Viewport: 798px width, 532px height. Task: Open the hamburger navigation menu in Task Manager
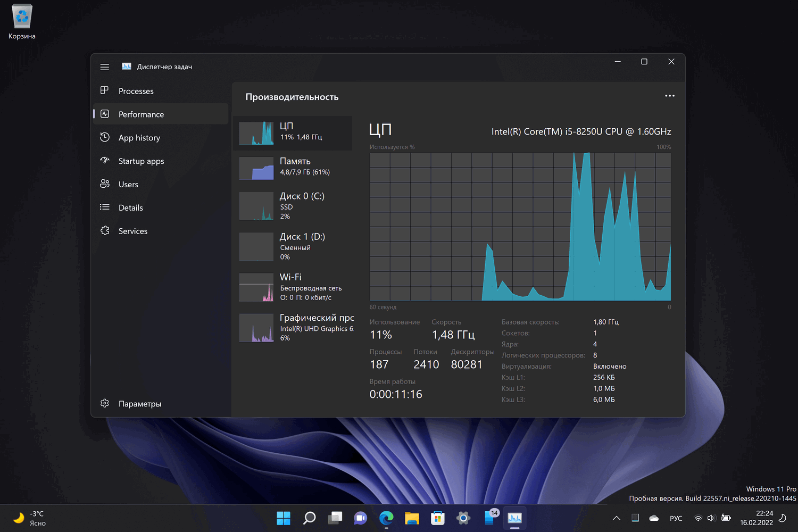(x=105, y=67)
